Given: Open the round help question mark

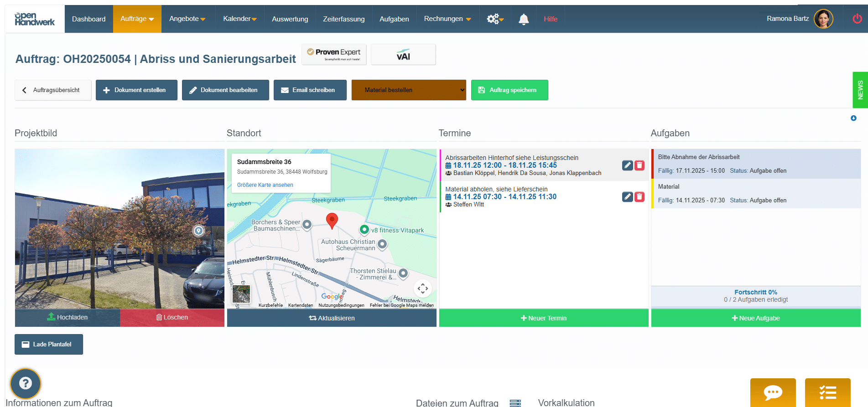Looking at the screenshot, I should point(26,383).
